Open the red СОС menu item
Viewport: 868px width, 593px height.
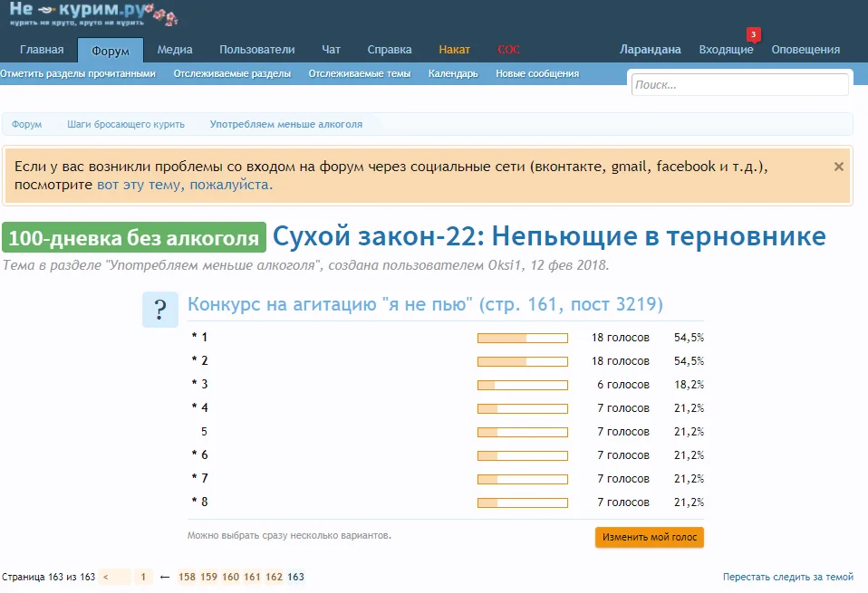tap(508, 50)
